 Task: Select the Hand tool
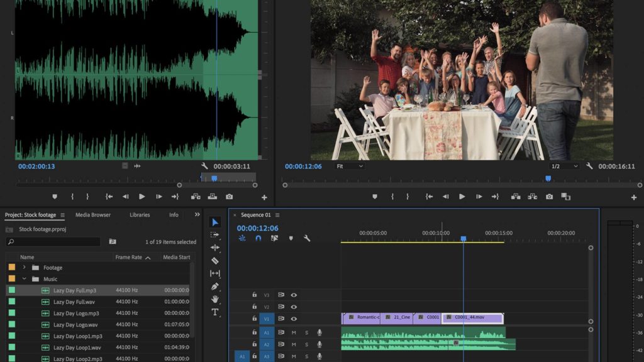click(215, 299)
